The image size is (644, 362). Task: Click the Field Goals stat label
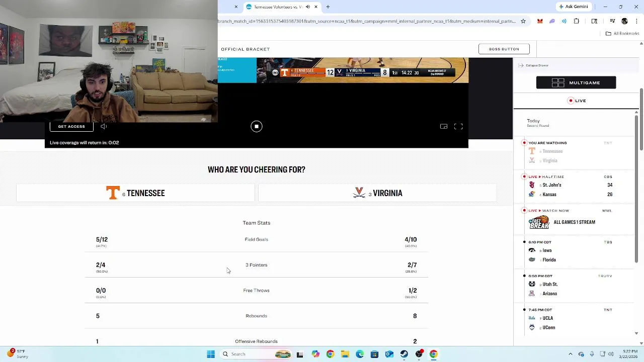pos(256,239)
